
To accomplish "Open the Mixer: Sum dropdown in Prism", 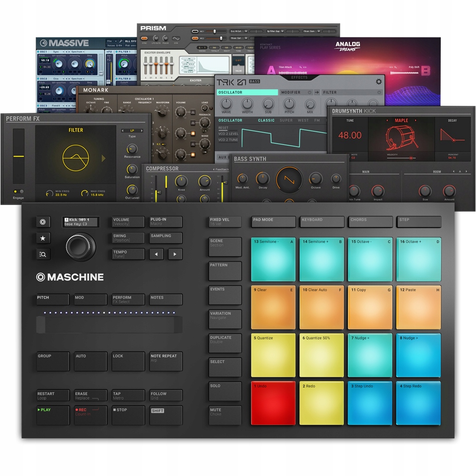I will coord(311,31).
